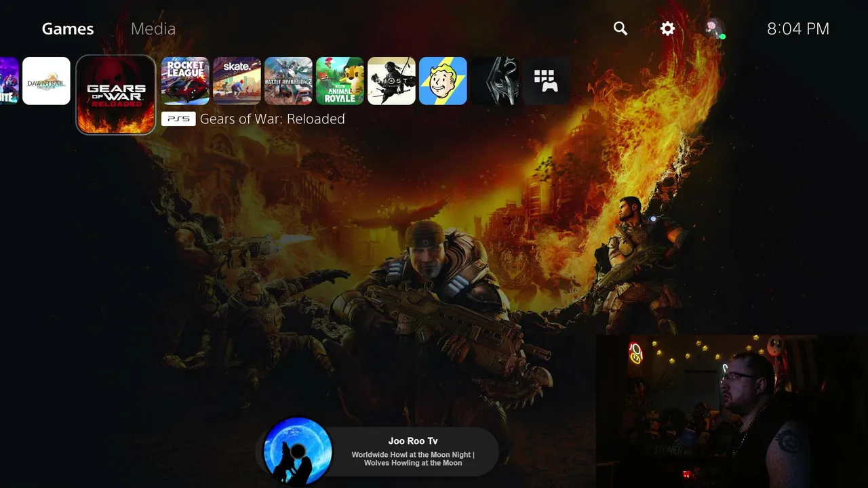Click the 8:04 PM clock
The width and height of the screenshot is (868, 488).
pos(798,28)
